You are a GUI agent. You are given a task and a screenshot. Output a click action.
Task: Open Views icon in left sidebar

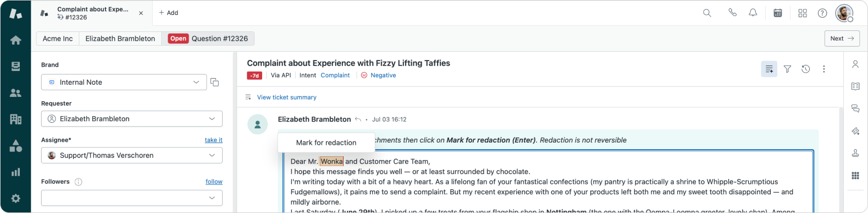(x=15, y=67)
